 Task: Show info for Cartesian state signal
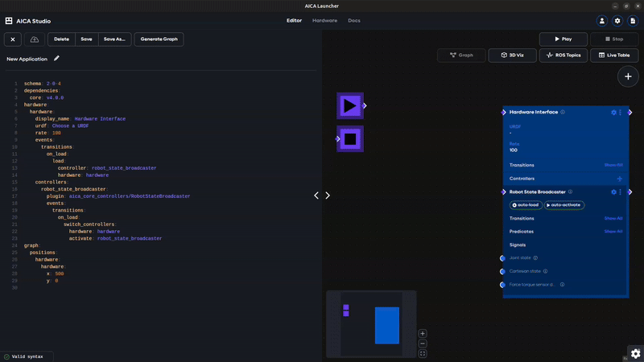tap(546, 271)
